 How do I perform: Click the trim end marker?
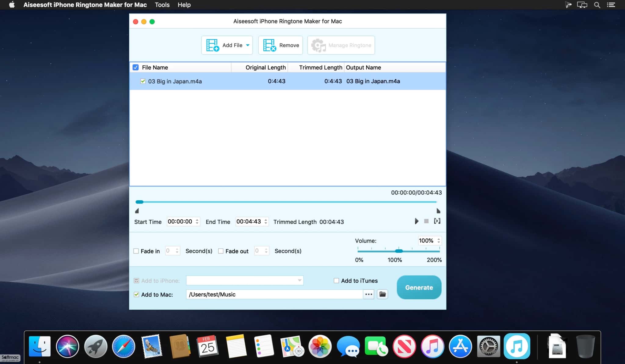pos(438,211)
